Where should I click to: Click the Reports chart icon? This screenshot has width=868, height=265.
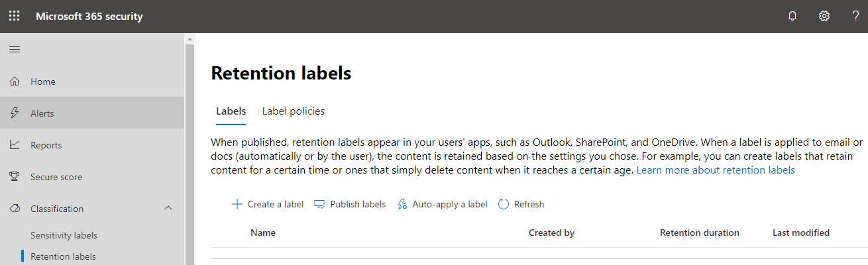14,145
